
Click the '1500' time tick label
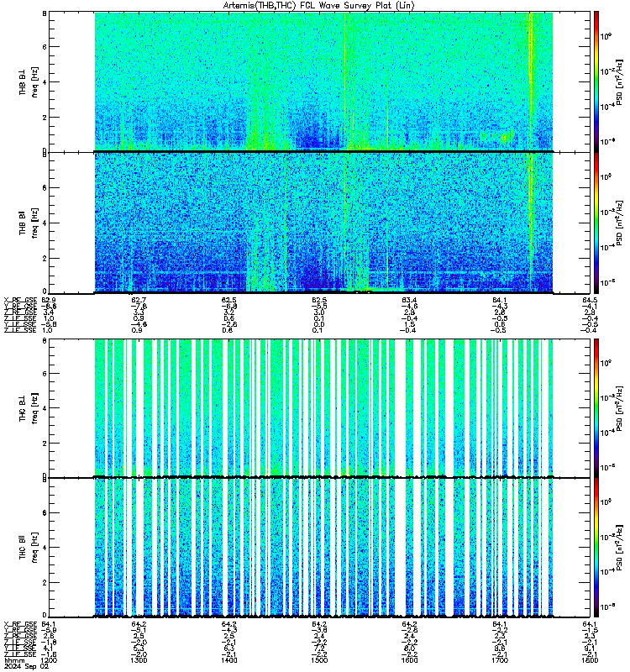(x=319, y=660)
